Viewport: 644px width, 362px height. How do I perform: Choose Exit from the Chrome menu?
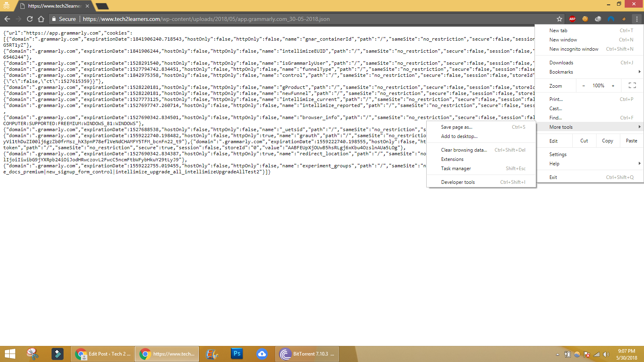[590, 177]
